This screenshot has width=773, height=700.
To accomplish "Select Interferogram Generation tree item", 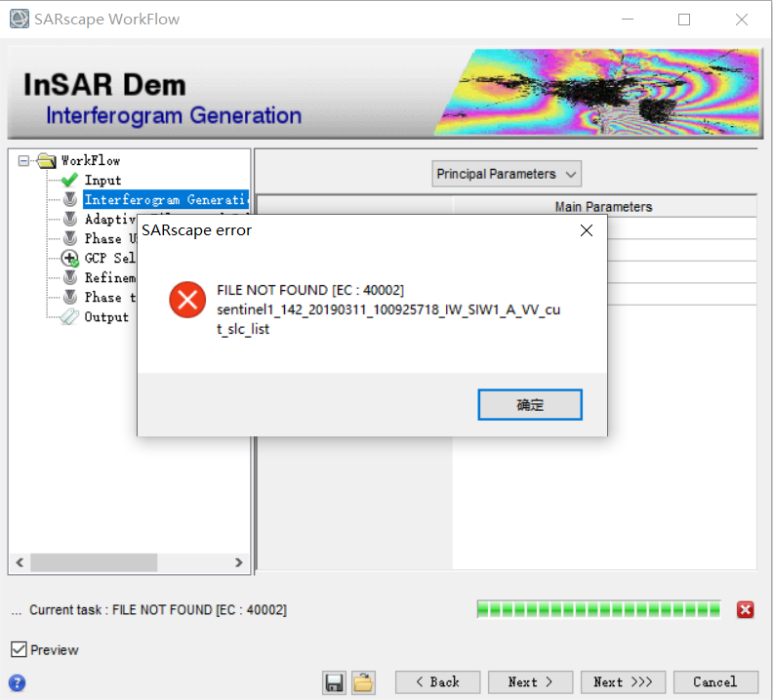I will click(x=166, y=199).
